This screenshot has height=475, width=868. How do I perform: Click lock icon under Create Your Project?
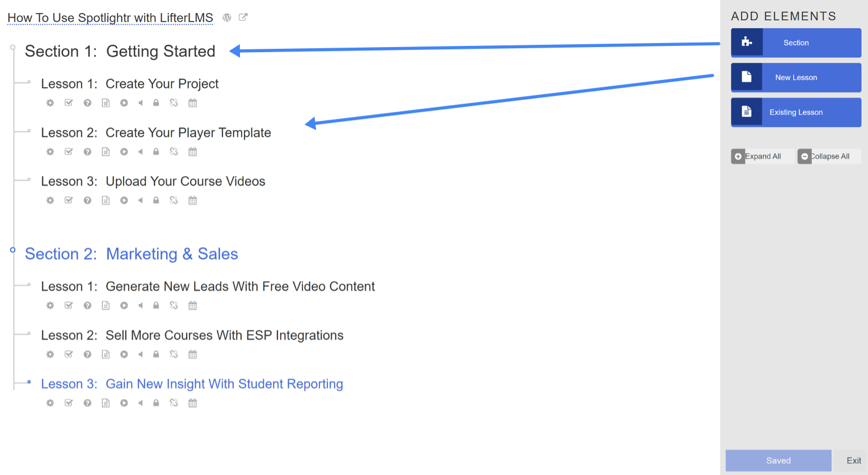(x=156, y=103)
